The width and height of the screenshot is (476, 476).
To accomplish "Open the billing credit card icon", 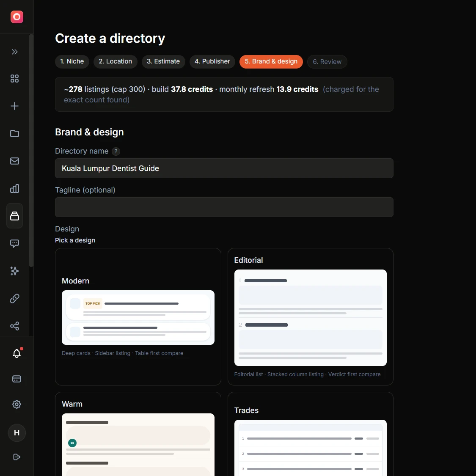I will [x=17, y=379].
